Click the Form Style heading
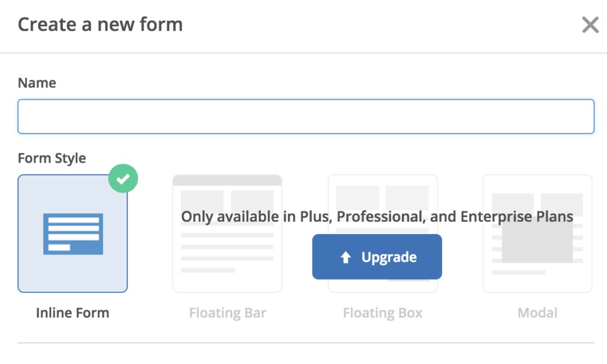 (52, 158)
